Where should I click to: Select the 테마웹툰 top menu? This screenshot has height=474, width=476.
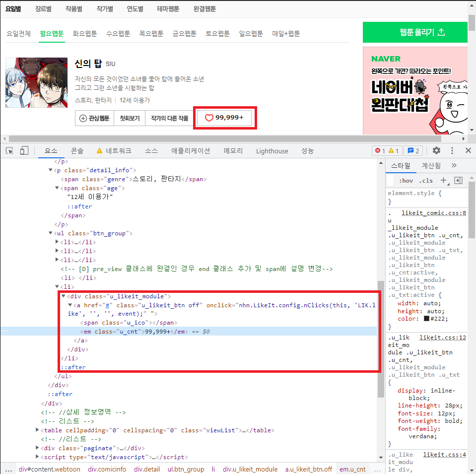click(x=168, y=9)
